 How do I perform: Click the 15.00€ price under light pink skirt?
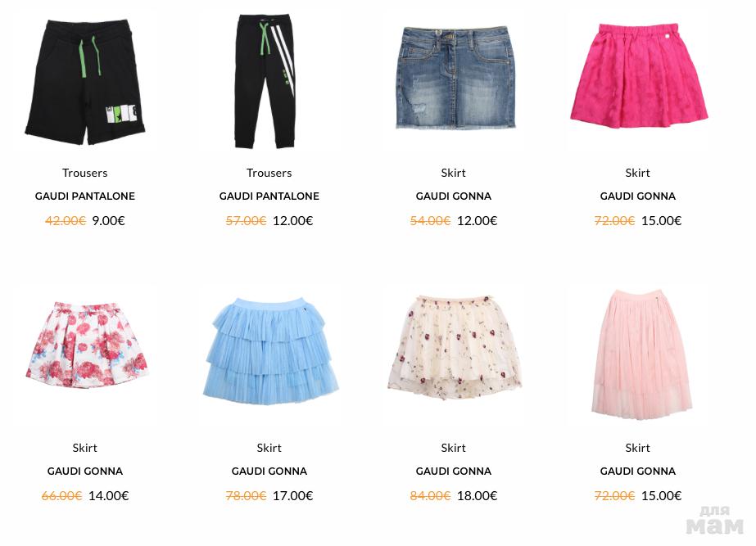[x=661, y=495]
